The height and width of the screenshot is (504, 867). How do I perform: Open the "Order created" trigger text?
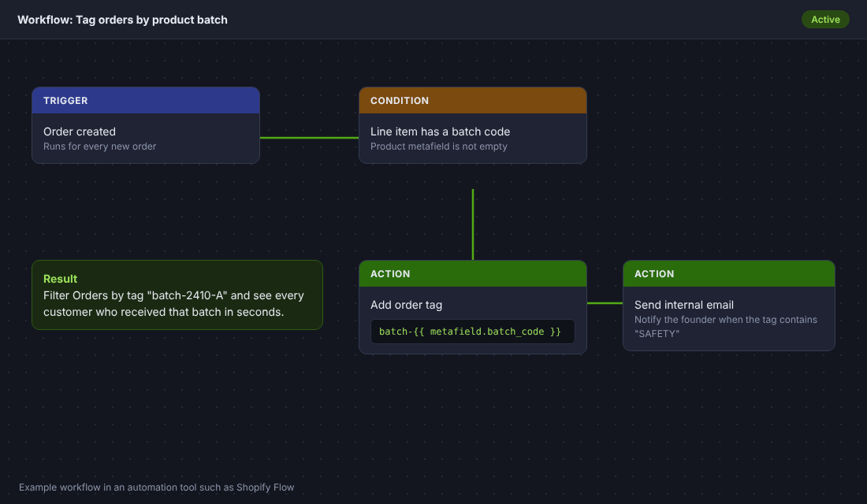pyautogui.click(x=80, y=132)
